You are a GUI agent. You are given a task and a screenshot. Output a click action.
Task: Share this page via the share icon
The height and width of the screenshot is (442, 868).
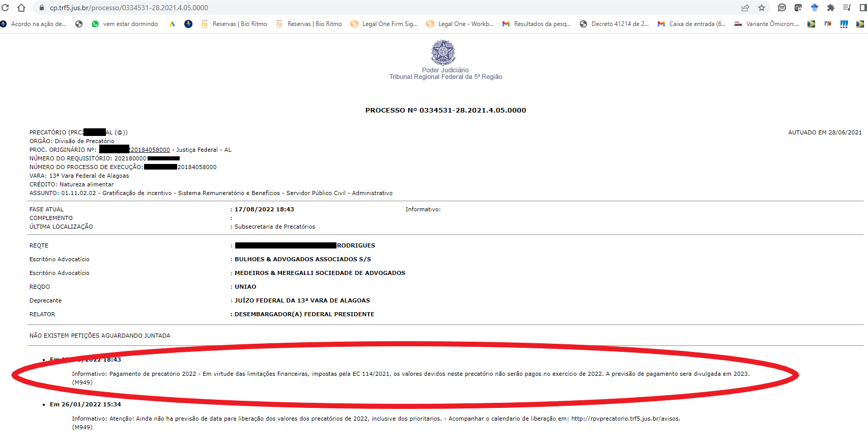[x=745, y=8]
